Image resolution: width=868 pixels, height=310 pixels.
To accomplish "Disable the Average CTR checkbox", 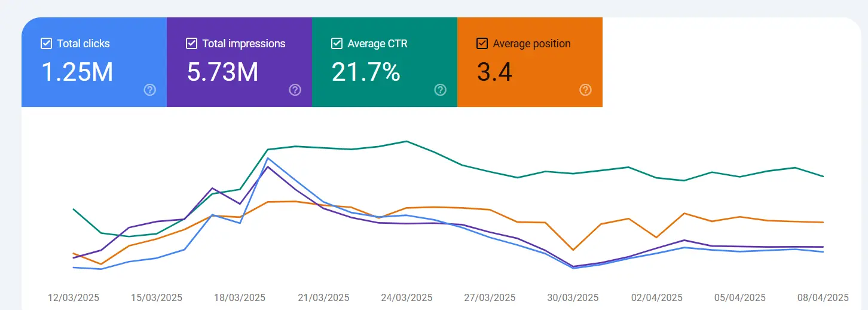I will (x=337, y=44).
